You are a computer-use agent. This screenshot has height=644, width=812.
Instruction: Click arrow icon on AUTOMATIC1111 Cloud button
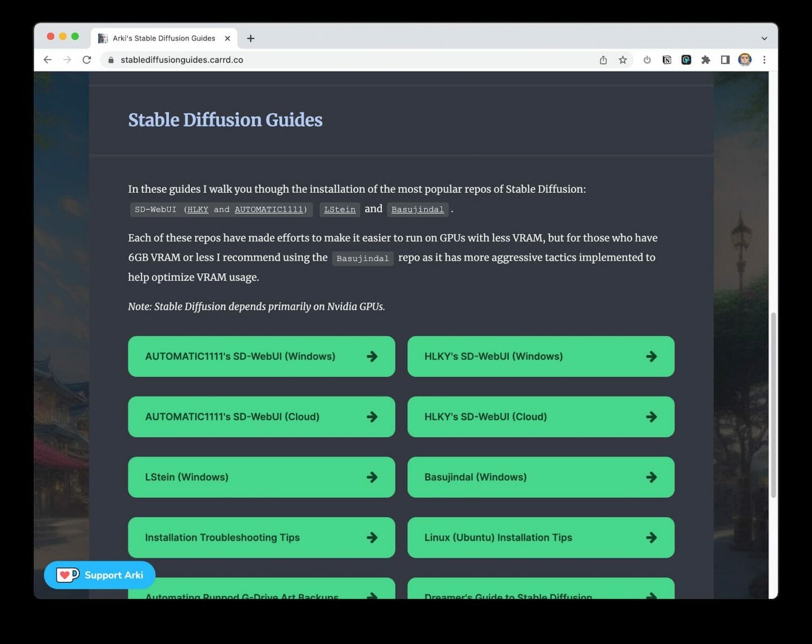tap(372, 416)
